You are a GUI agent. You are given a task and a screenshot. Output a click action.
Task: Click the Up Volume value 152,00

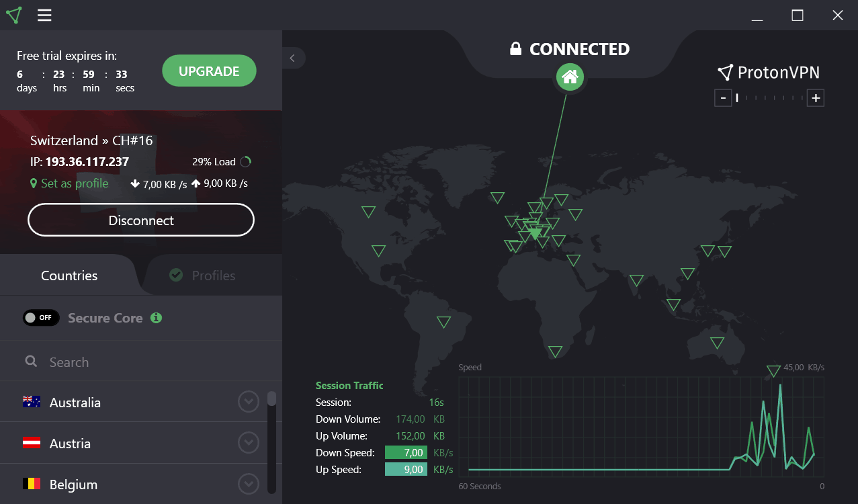coord(411,435)
